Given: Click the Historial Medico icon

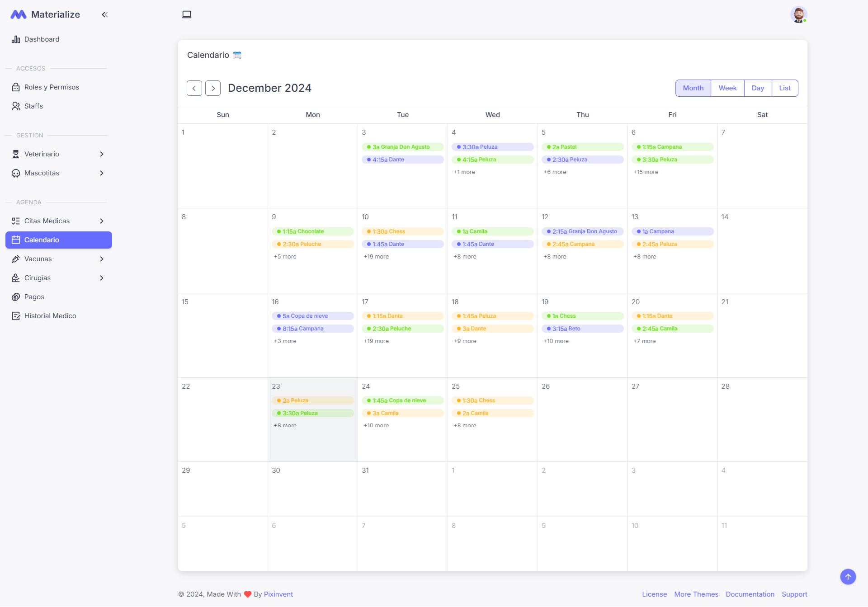Looking at the screenshot, I should tap(16, 315).
